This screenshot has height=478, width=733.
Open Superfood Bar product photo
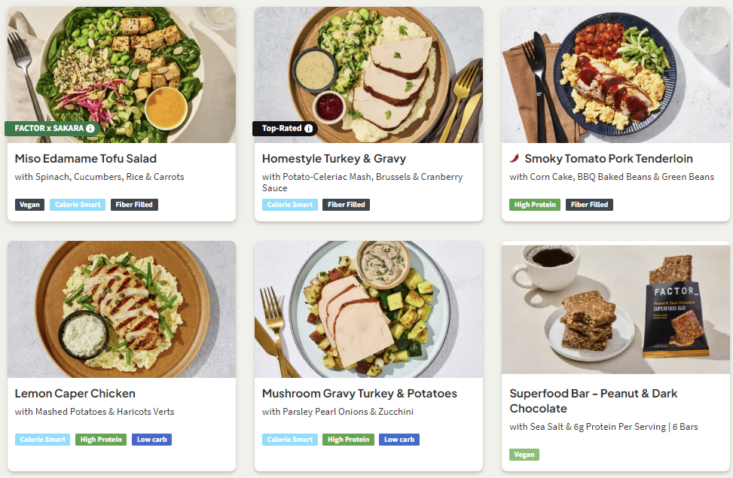(615, 308)
